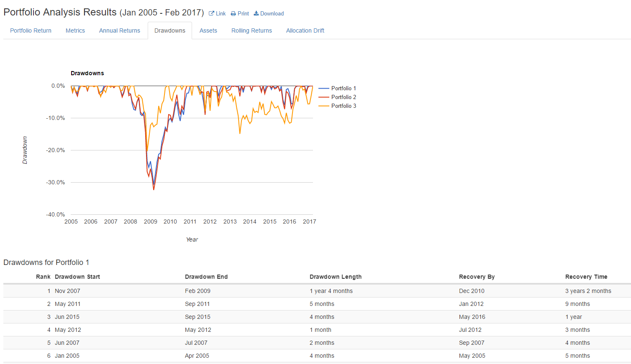Viewport: 631px width, 364px height.
Task: Open the Rolling Returns tab
Action: [251, 31]
